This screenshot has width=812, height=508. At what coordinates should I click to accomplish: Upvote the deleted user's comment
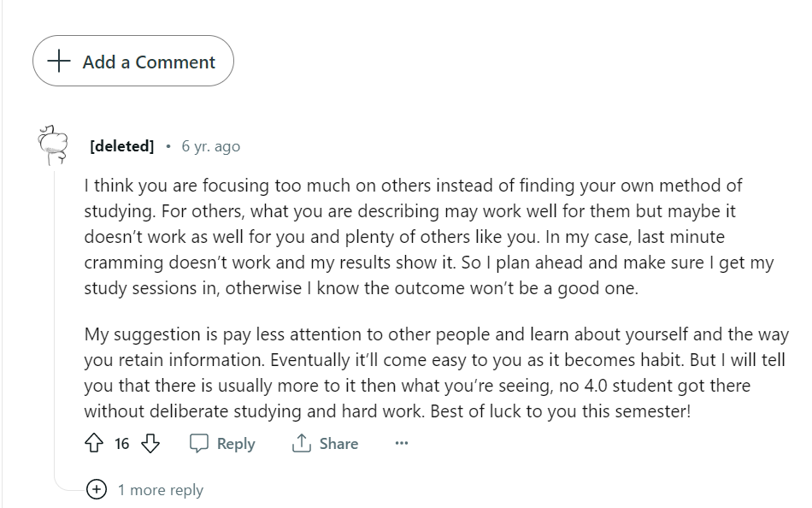coord(93,443)
